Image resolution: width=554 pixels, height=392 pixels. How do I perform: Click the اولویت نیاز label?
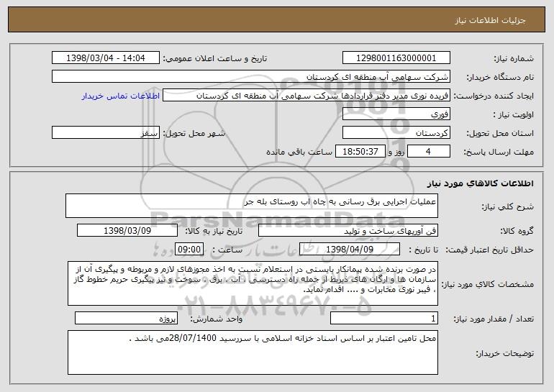514,115
